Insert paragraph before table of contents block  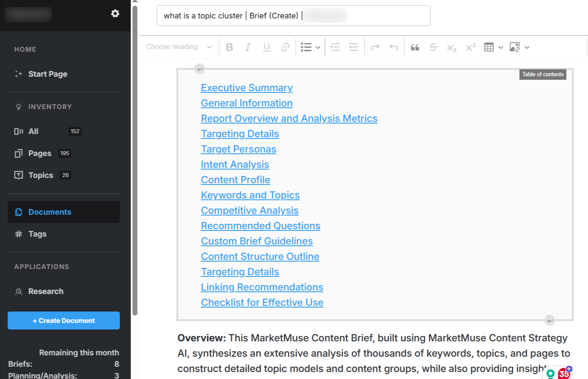pos(199,69)
